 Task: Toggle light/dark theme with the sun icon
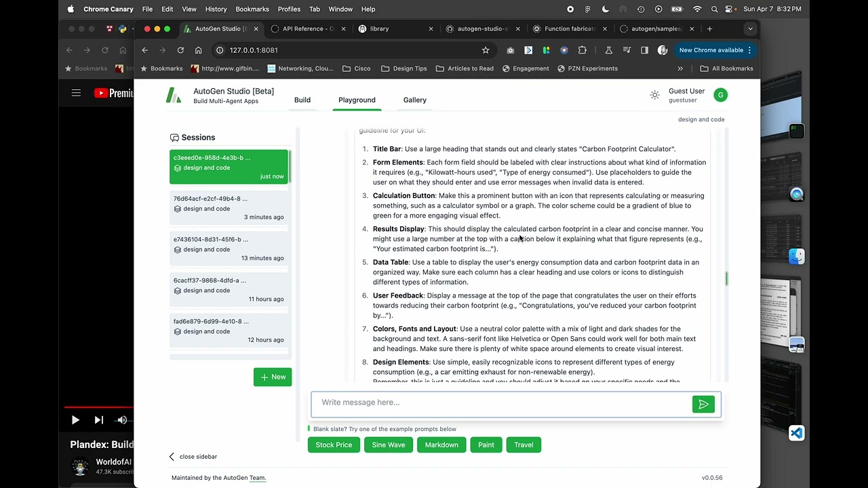[x=654, y=95]
